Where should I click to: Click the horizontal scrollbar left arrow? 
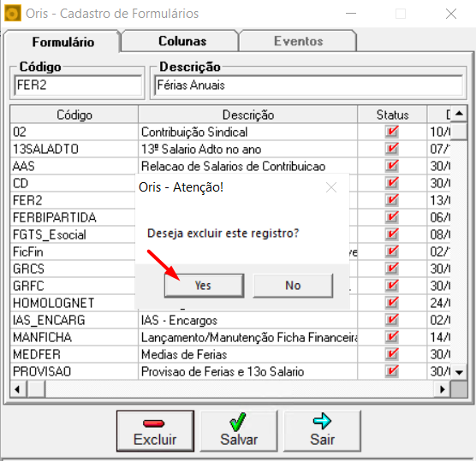click(18, 389)
